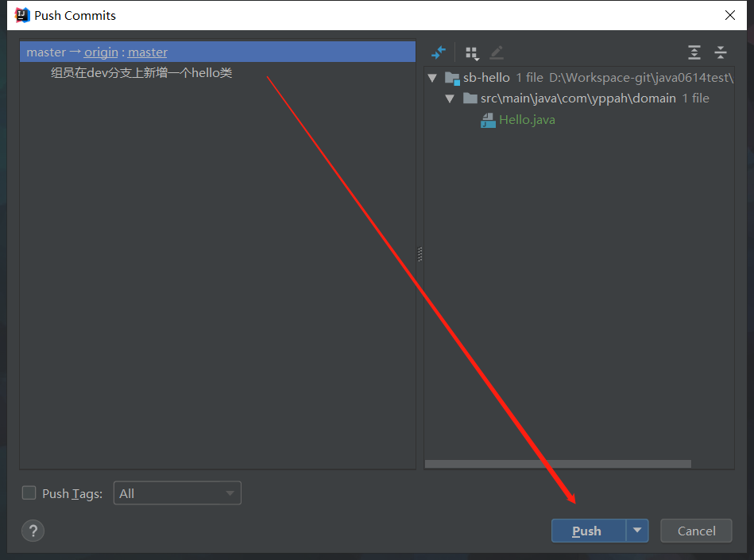Click the Push button
Screen dimensions: 754x560
pos(588,531)
